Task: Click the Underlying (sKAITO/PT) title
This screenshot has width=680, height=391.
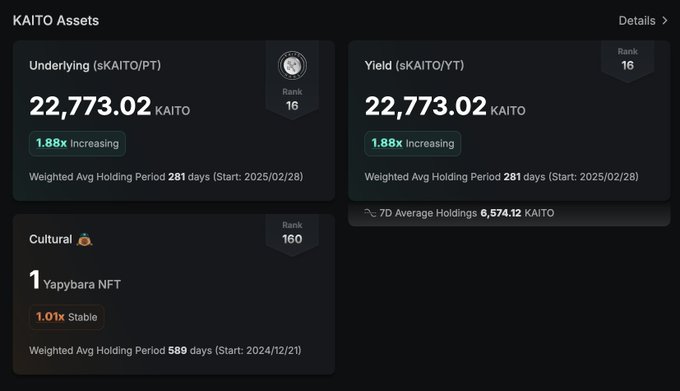Action: pos(95,65)
